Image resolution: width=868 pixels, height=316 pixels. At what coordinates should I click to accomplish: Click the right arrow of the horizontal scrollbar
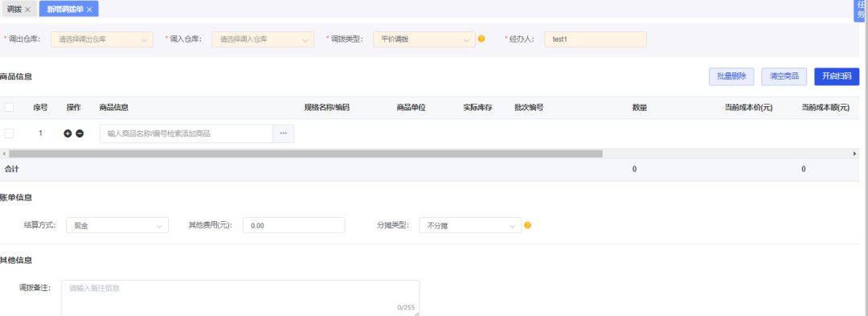pos(855,154)
